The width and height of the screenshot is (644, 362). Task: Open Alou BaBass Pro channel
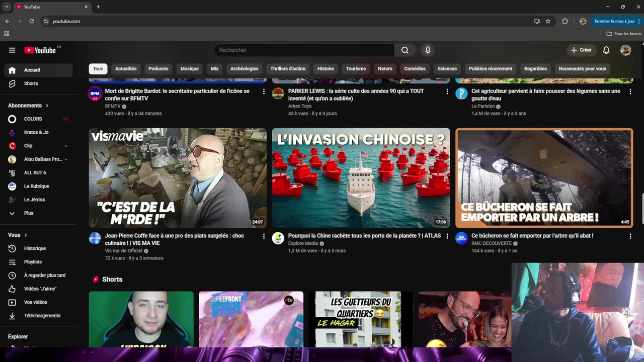[38, 159]
